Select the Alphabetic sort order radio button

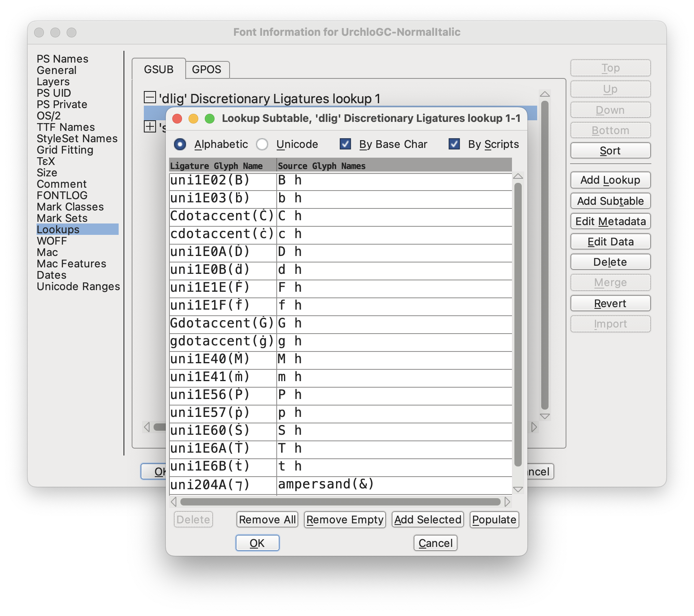coord(180,144)
